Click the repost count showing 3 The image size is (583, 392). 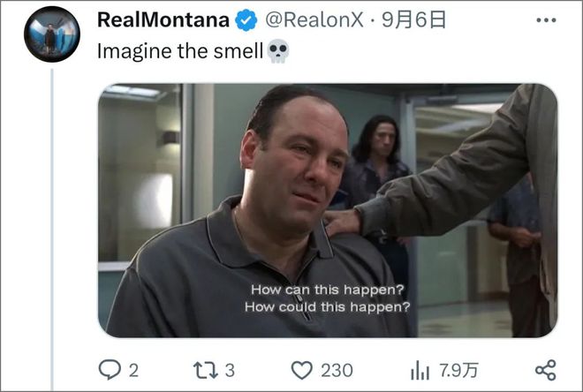231,371
